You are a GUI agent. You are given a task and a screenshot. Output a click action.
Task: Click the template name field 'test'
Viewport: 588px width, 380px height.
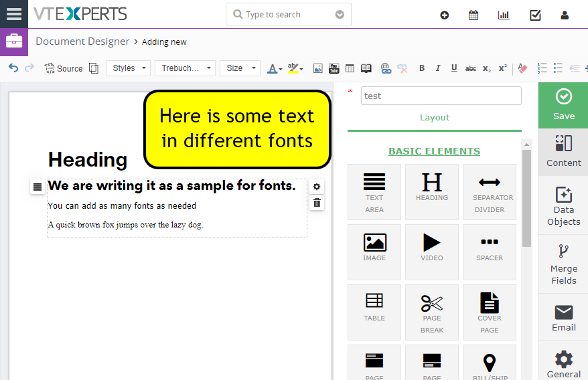441,96
